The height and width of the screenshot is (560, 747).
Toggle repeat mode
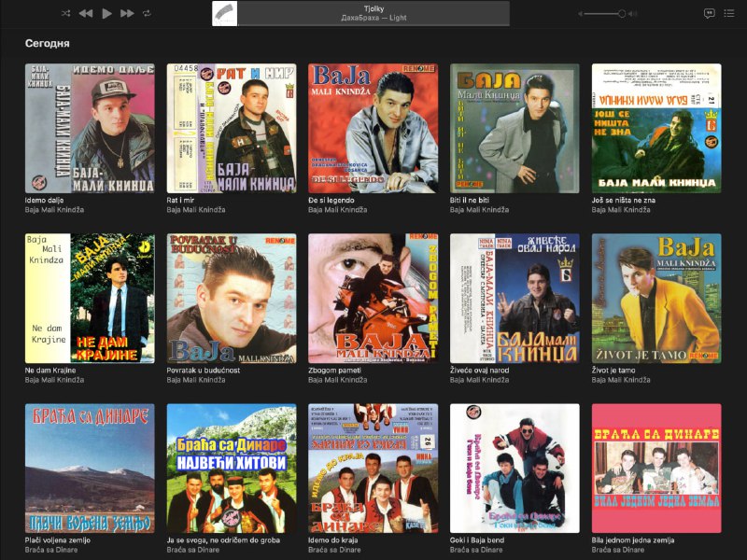(x=147, y=13)
